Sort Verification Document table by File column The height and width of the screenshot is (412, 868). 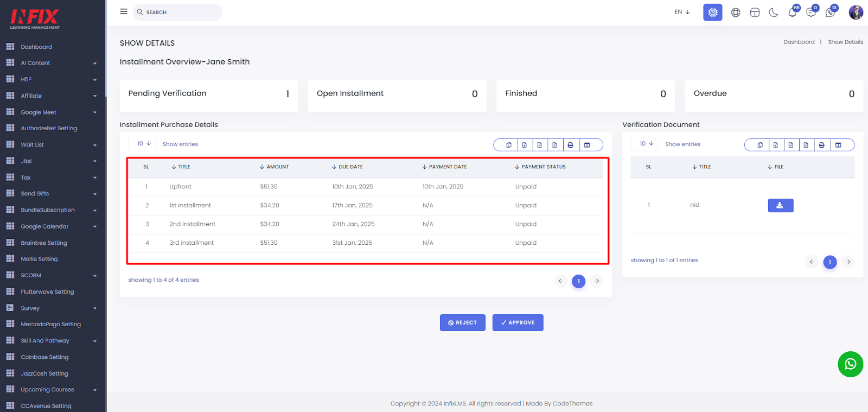[776, 167]
